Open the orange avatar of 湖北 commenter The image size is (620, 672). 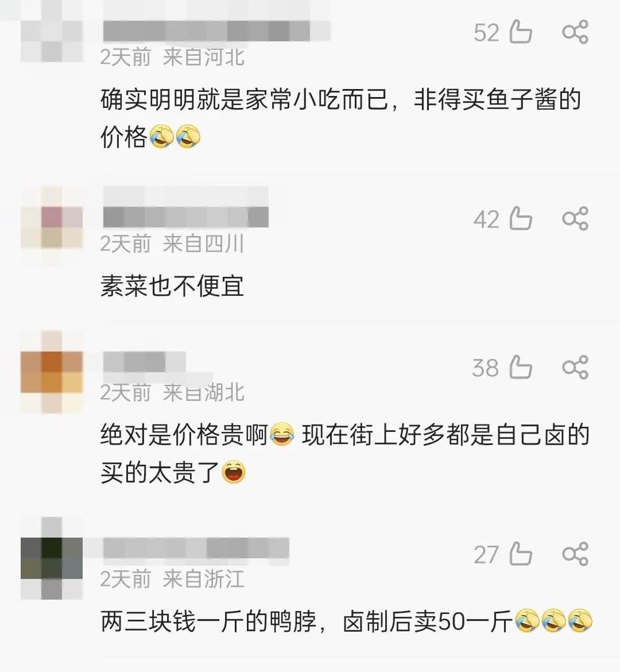52,372
